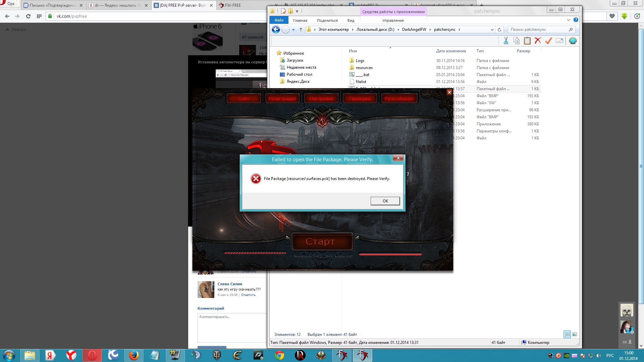Click the search magnifier in Explorer search box

(571, 29)
